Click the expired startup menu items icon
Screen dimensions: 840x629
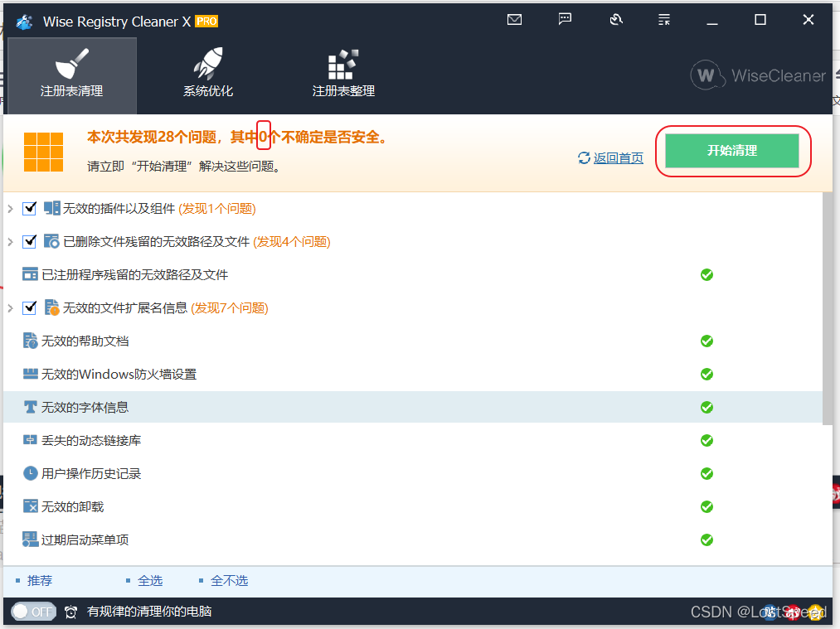click(x=30, y=539)
